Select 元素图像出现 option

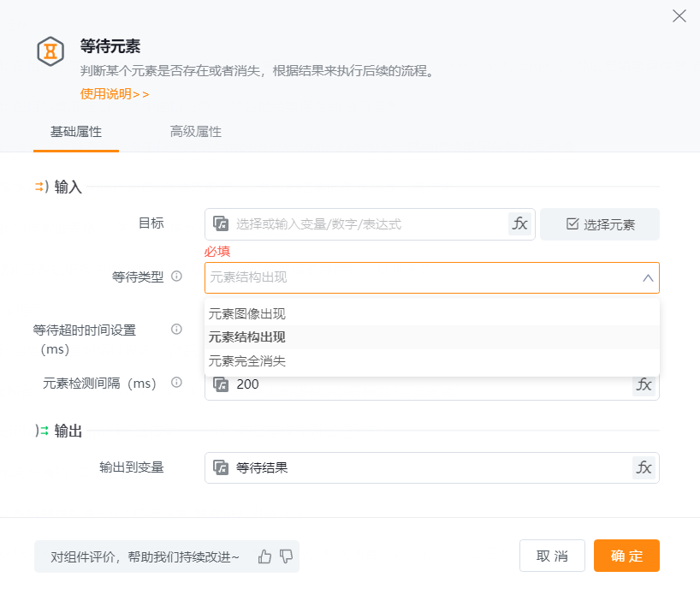pyautogui.click(x=247, y=314)
